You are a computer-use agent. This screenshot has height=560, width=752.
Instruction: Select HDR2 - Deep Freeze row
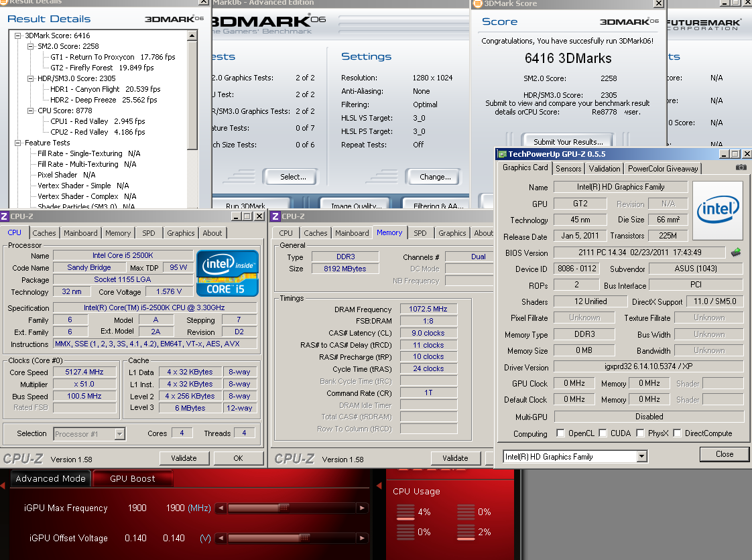(104, 100)
